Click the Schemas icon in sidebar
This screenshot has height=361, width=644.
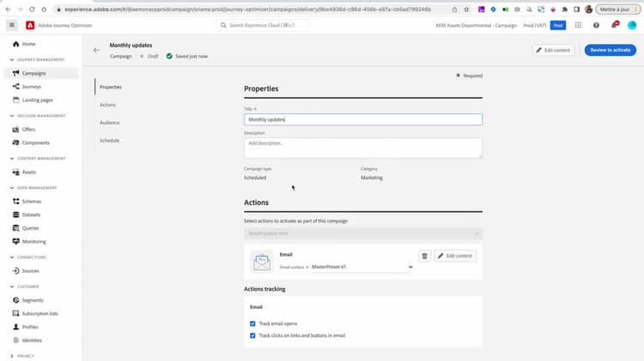(16, 202)
